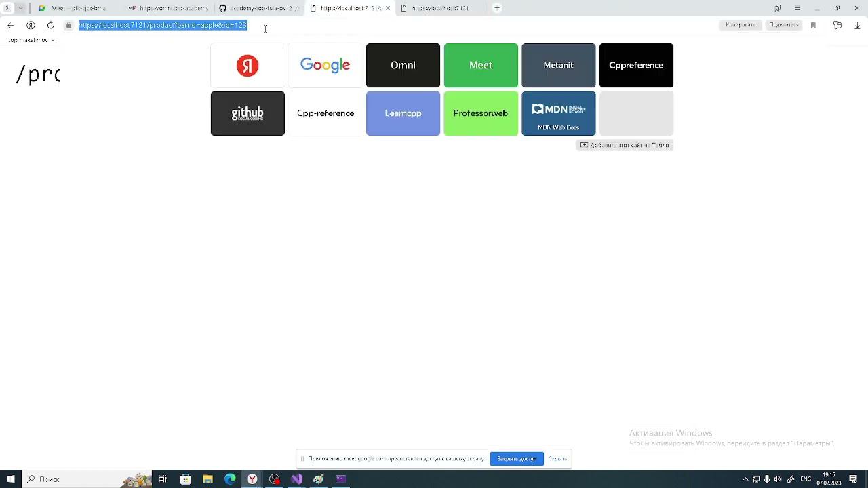
Task: Open the browser hamburger menu
Action: (x=797, y=8)
